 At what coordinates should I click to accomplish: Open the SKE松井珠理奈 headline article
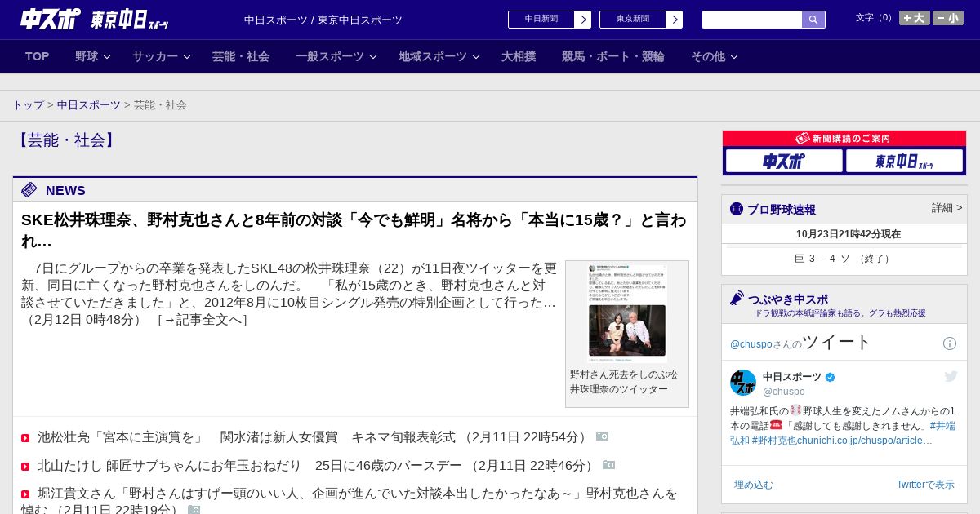tap(354, 230)
